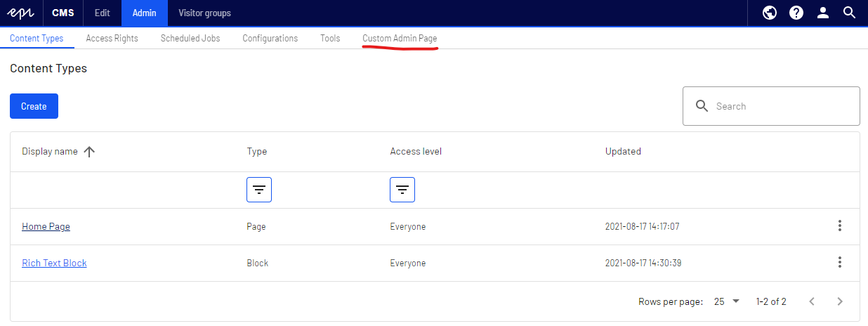Viewport: 868px width, 326px height.
Task: Open the user profile icon
Action: coord(822,13)
